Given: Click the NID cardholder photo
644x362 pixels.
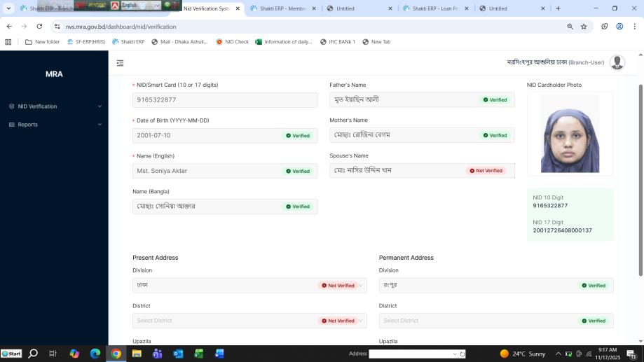Looking at the screenshot, I should point(569,134).
